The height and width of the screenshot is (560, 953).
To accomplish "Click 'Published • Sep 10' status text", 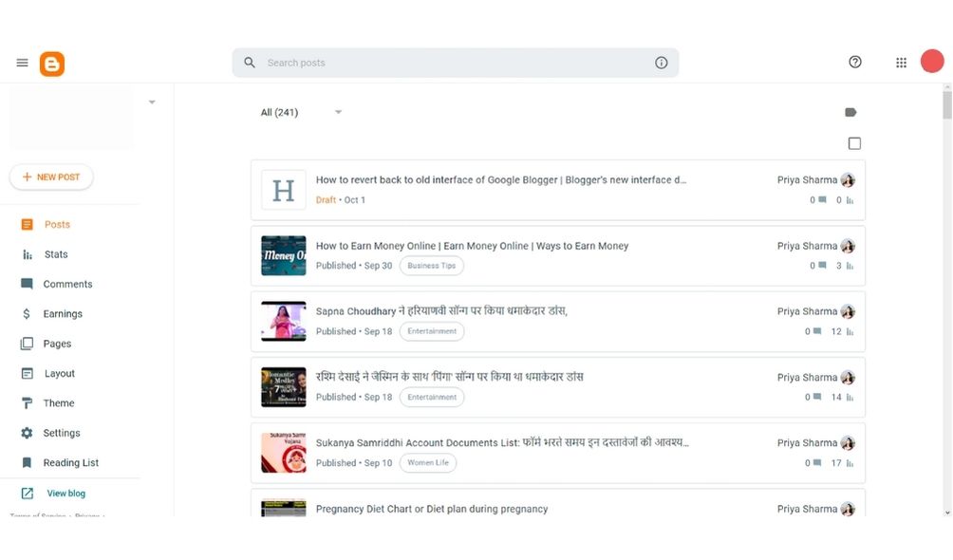I will [354, 463].
